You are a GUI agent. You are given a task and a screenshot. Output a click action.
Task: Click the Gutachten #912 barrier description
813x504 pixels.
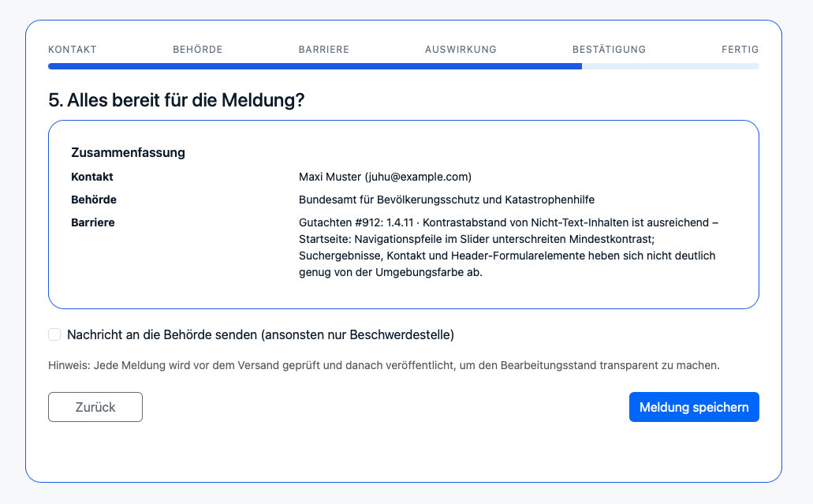[509, 247]
